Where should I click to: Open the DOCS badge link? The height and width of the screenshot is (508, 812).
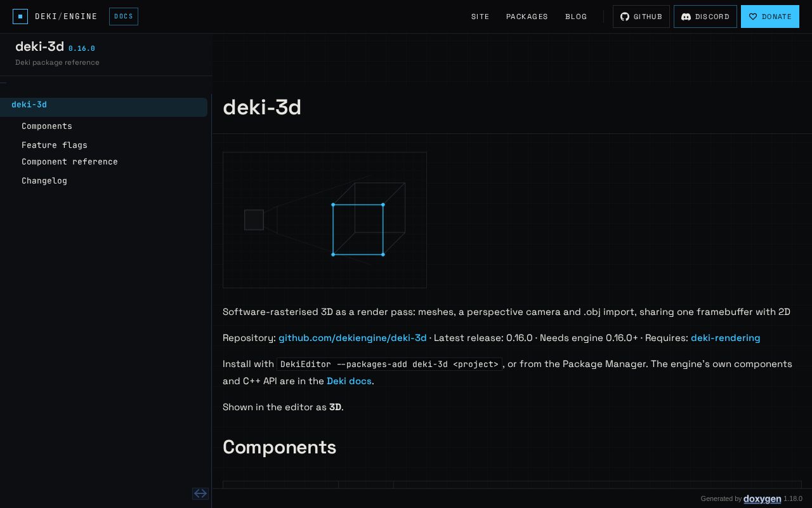pos(124,17)
